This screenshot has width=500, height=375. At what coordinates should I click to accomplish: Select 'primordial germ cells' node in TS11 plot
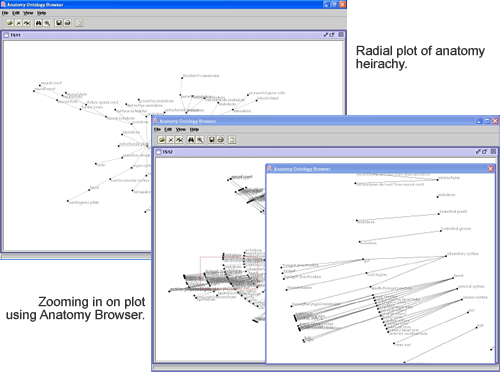pos(267,93)
